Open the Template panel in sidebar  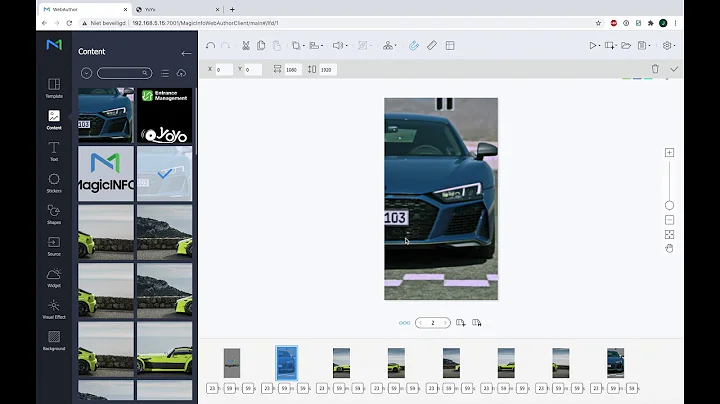[54, 88]
